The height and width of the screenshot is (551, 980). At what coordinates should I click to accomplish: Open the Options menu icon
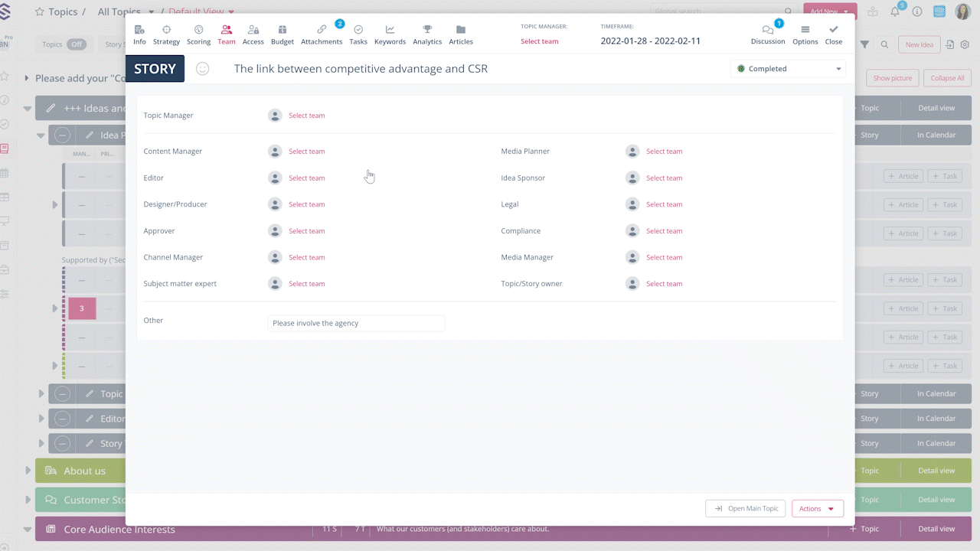coord(805,30)
